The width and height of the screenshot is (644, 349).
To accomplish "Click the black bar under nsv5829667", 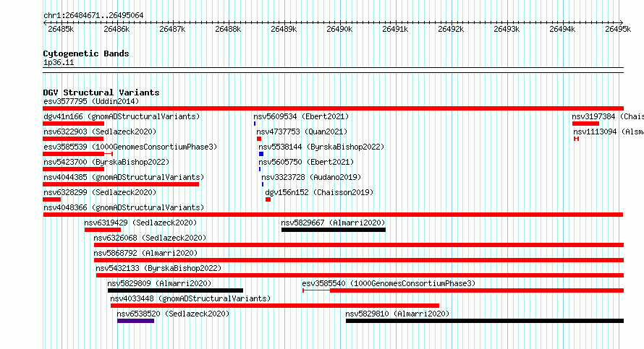I will tap(334, 230).
